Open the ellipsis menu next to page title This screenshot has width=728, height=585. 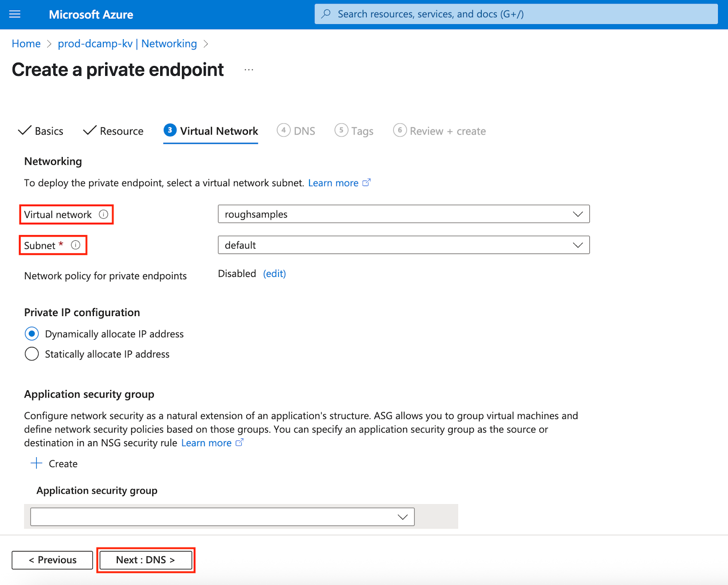pyautogui.click(x=249, y=69)
